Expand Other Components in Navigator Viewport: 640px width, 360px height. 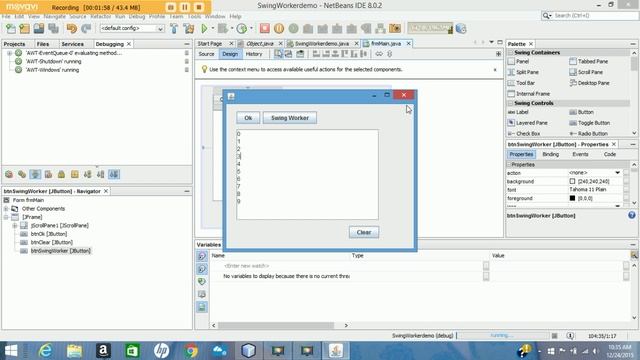tap(6, 209)
